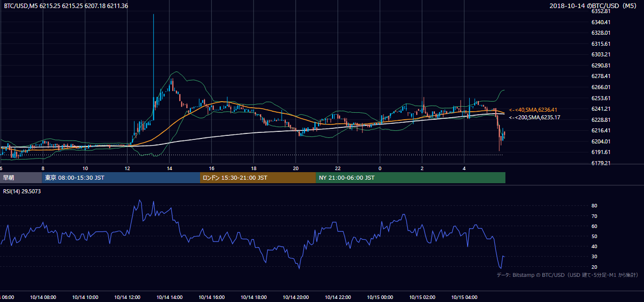Click RSI axis level 40
Screen dimensions: 644x302
594,246
